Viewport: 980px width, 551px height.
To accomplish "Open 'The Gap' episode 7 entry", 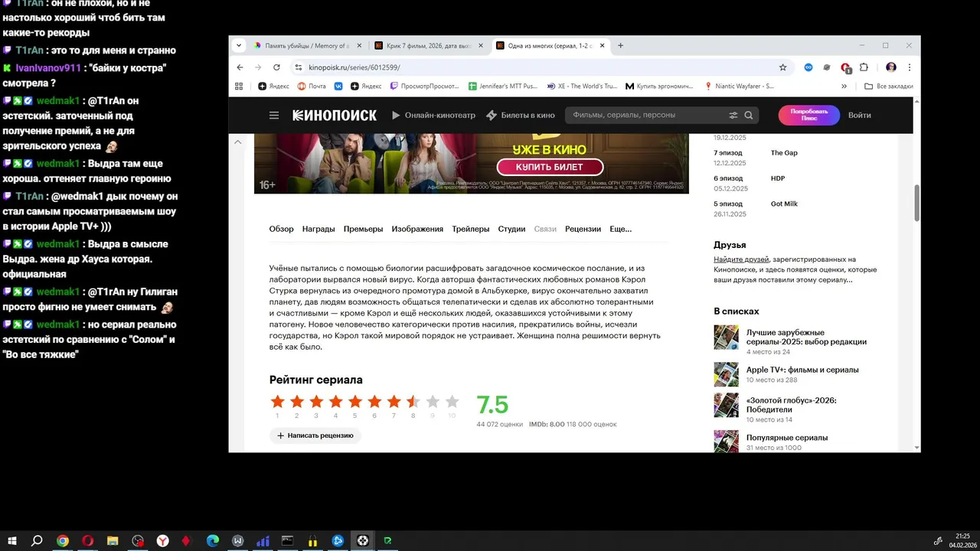I will point(784,153).
